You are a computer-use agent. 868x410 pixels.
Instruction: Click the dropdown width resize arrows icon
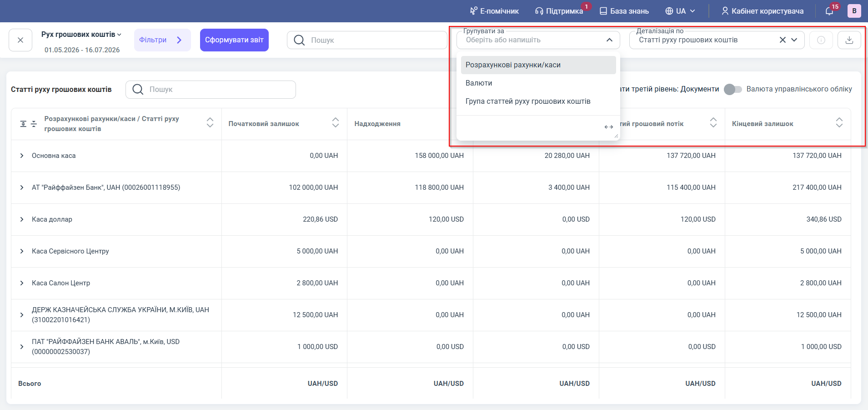pyautogui.click(x=609, y=127)
